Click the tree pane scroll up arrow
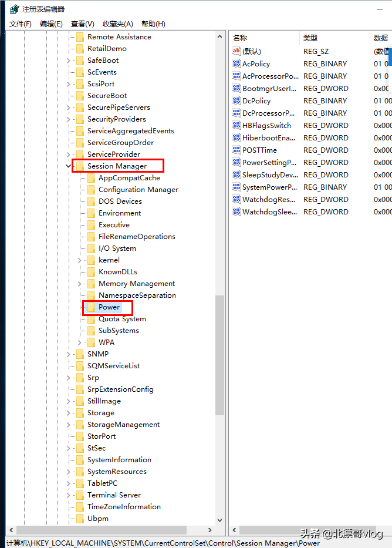The width and height of the screenshot is (392, 548). 219,36
